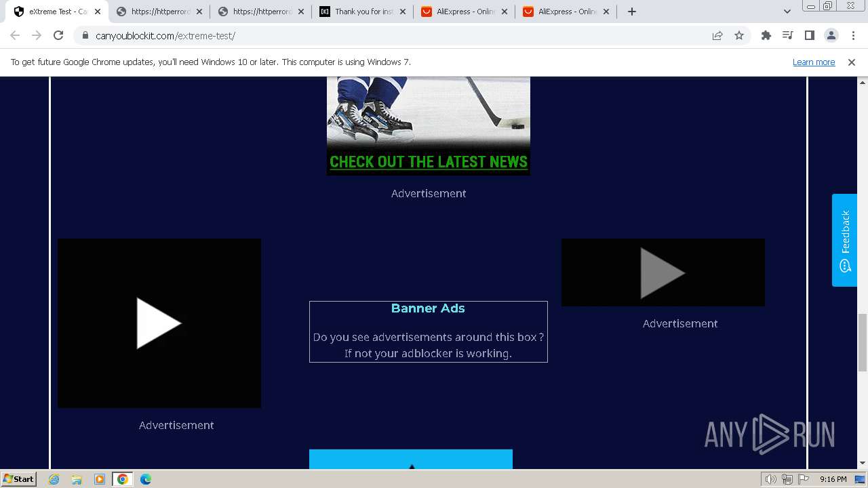Screen dimensions: 868x488
Task: Toggle the Chrome side panel
Action: pos(810,35)
